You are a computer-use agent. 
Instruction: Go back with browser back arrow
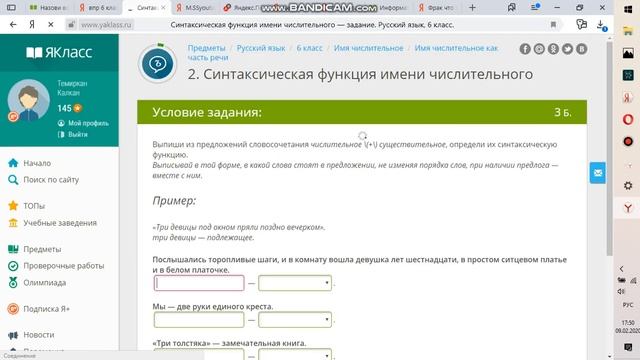[x=13, y=25]
